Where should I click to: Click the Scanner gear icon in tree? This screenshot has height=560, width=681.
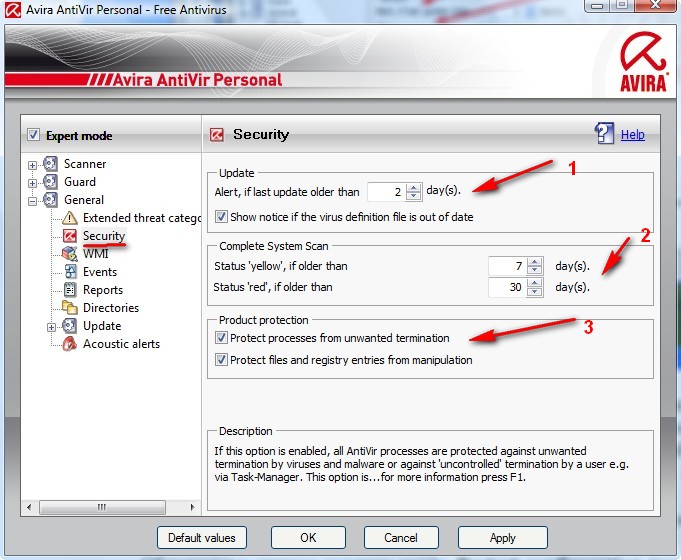tap(50, 164)
